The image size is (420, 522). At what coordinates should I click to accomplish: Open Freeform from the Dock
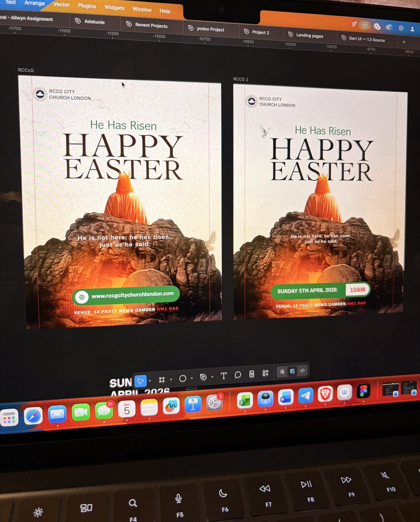[x=171, y=405]
